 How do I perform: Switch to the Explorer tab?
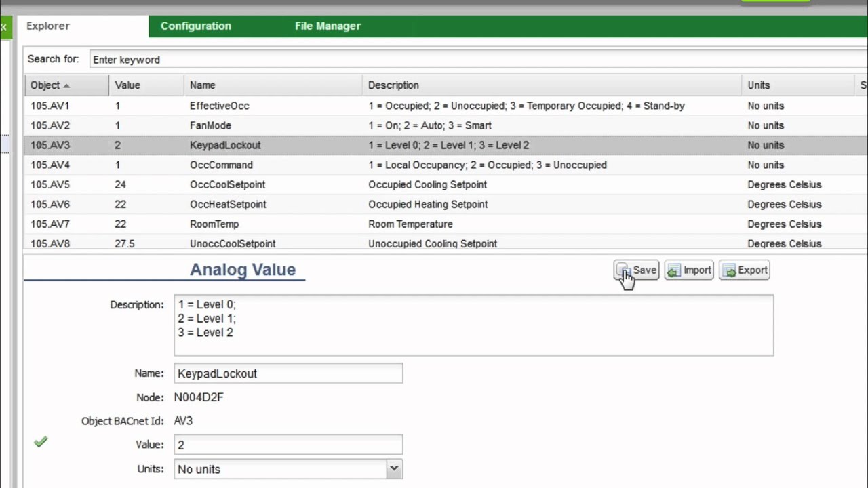pyautogui.click(x=48, y=26)
